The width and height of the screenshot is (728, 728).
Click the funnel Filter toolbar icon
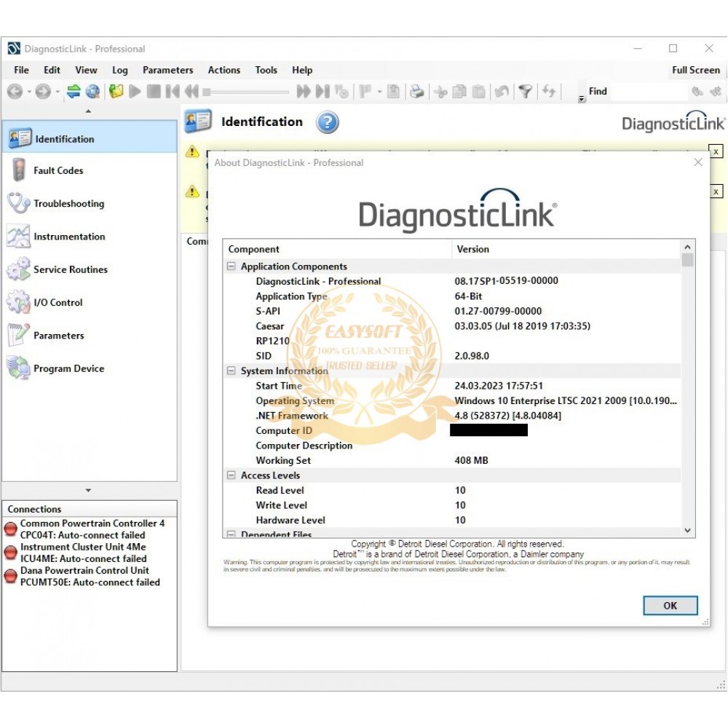coord(525,92)
